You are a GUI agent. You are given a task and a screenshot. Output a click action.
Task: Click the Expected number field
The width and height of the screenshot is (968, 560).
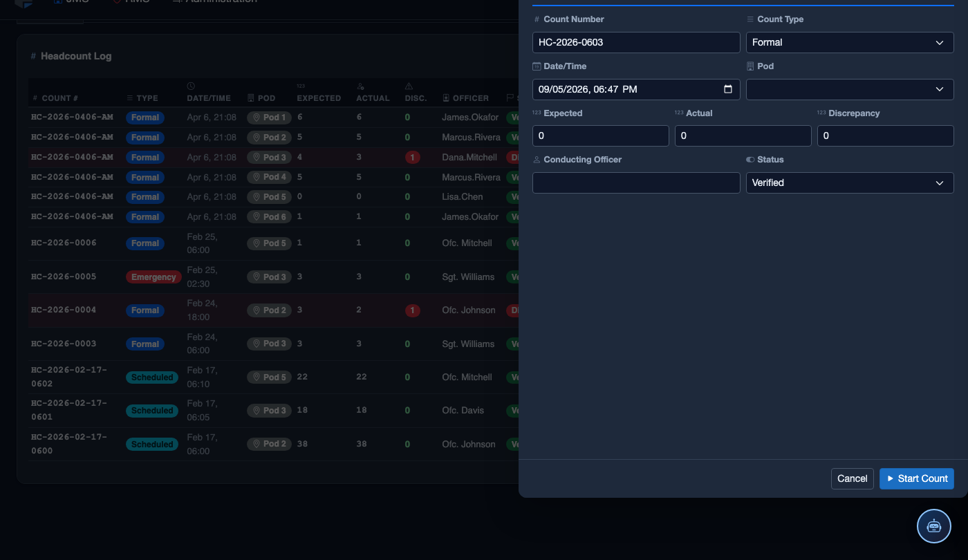[601, 136]
